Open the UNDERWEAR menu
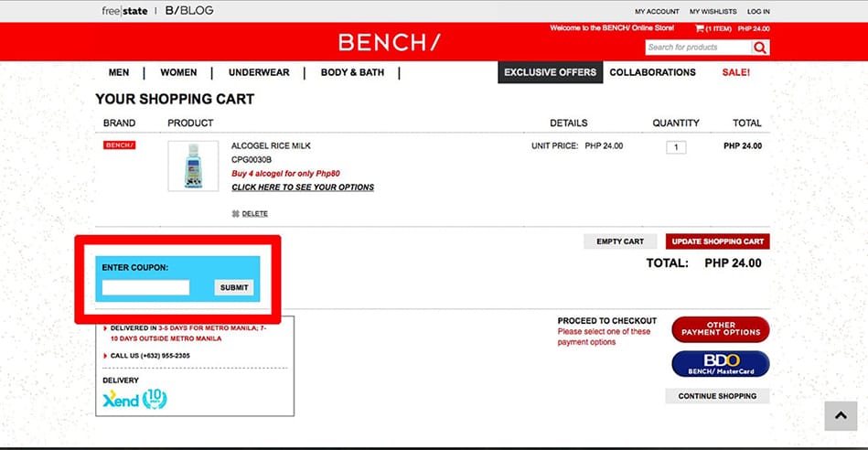Screen dimensions: 868x450 [259, 72]
